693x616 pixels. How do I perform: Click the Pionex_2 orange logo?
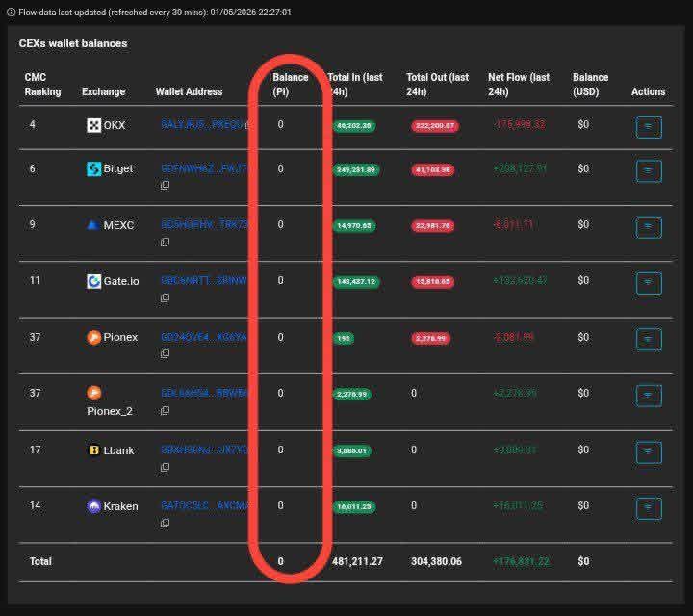(93, 393)
